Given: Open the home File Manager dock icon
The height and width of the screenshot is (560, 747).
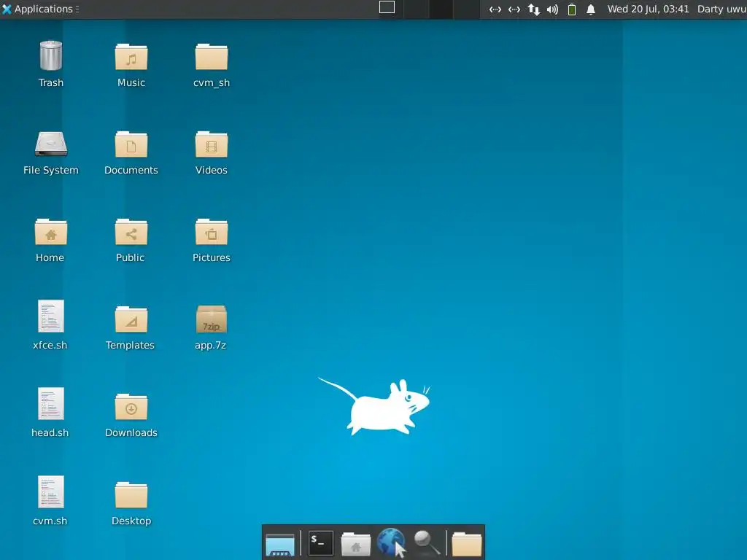Looking at the screenshot, I should (x=356, y=544).
